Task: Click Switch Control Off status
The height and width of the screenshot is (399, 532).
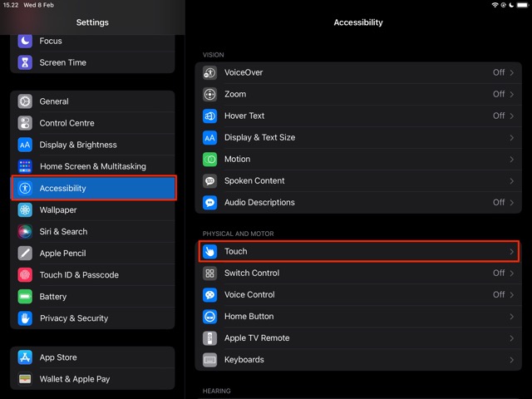Action: tap(499, 273)
